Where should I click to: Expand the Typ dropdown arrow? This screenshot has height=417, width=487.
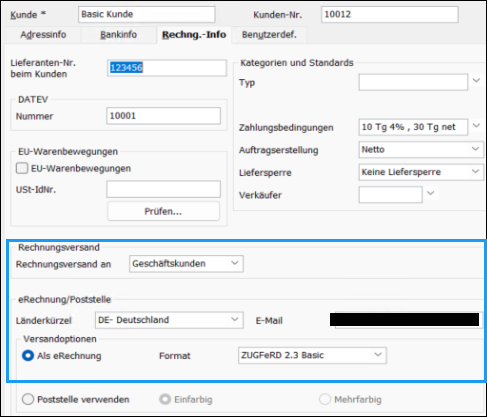476,80
